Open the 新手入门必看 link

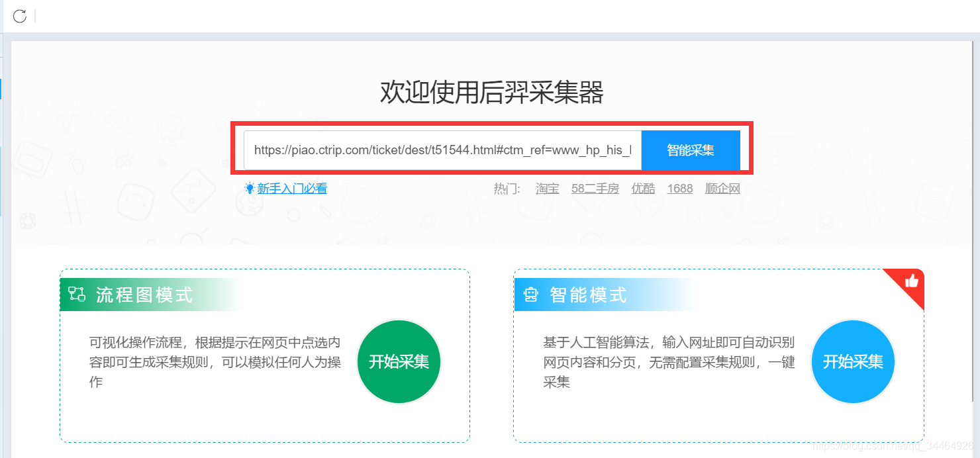click(x=292, y=189)
